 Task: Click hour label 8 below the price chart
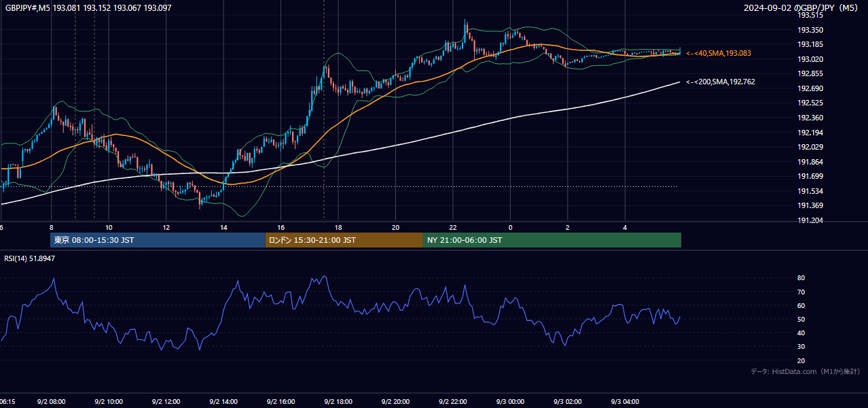51,227
